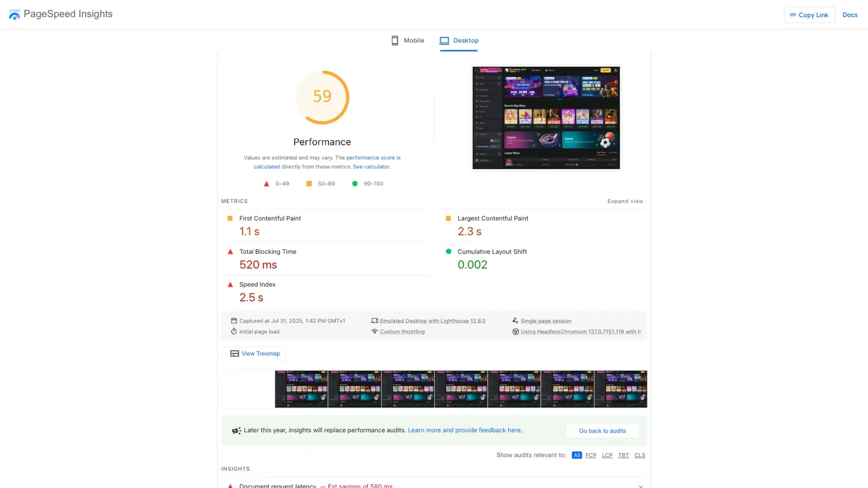Image resolution: width=868 pixels, height=488 pixels.
Task: Click the 2.5 s Speed Index value
Action: point(251,298)
